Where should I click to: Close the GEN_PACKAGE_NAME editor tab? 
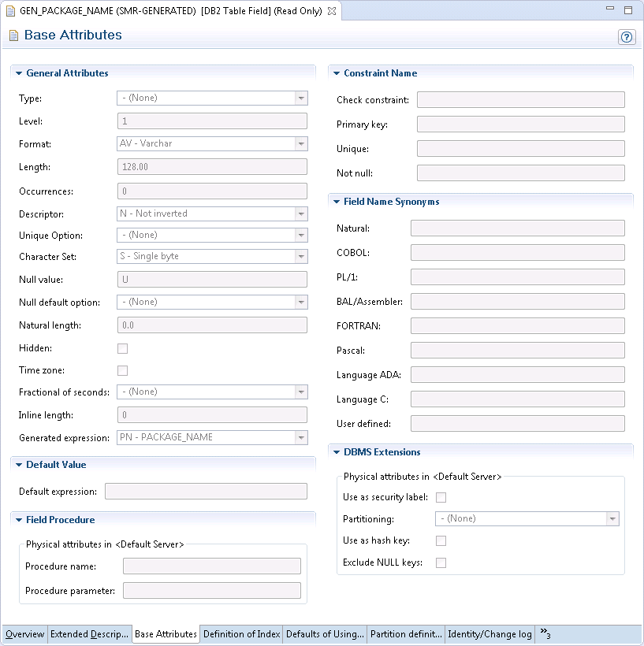tap(332, 11)
